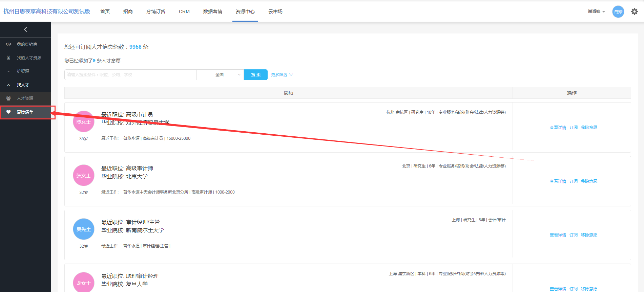Focus the search condition input field

130,75
